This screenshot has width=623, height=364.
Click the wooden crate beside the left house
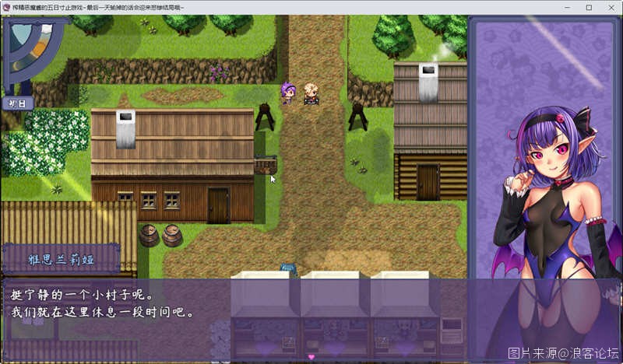265,164
